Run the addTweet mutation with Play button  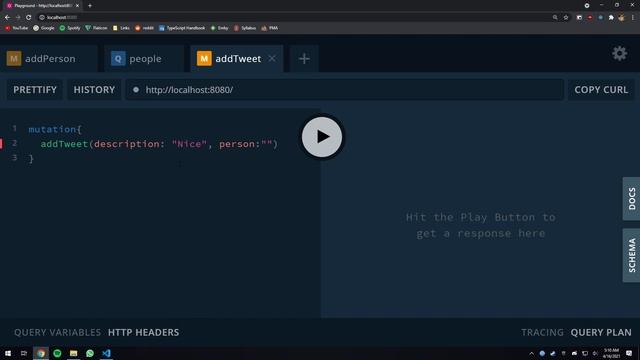322,137
